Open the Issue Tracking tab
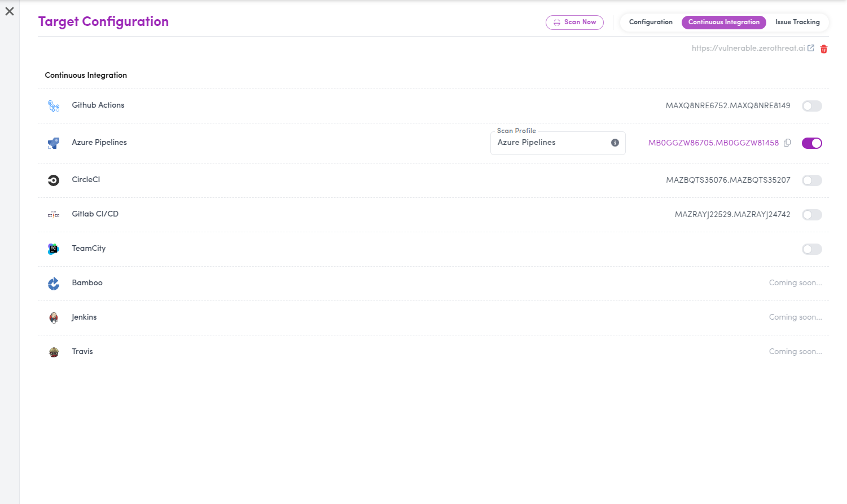Screen dimensions: 847x504 pyautogui.click(x=797, y=22)
